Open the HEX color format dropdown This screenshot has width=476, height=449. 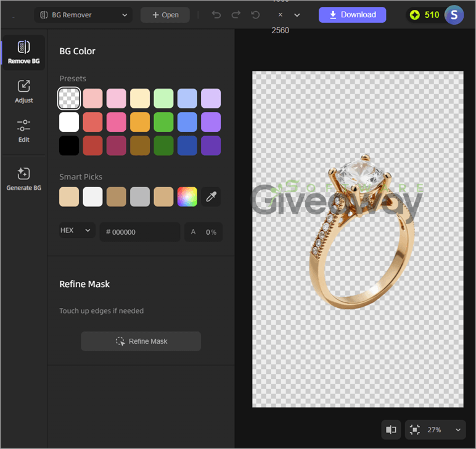pos(77,230)
